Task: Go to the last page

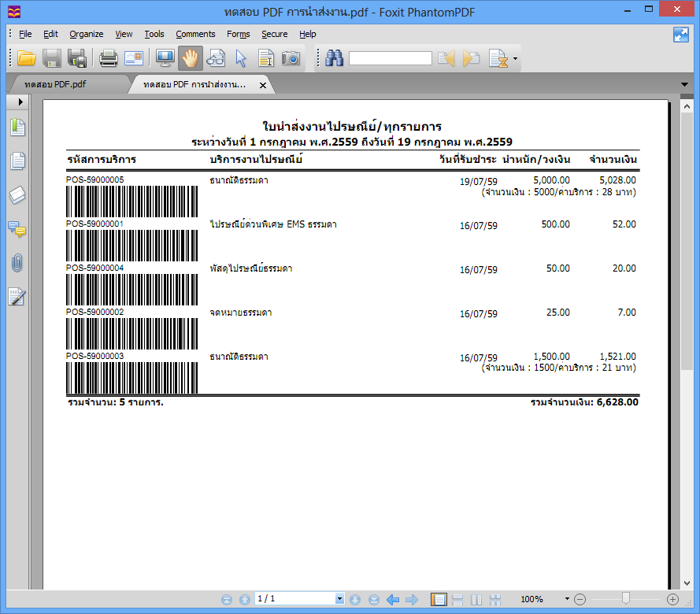Action: (374, 599)
